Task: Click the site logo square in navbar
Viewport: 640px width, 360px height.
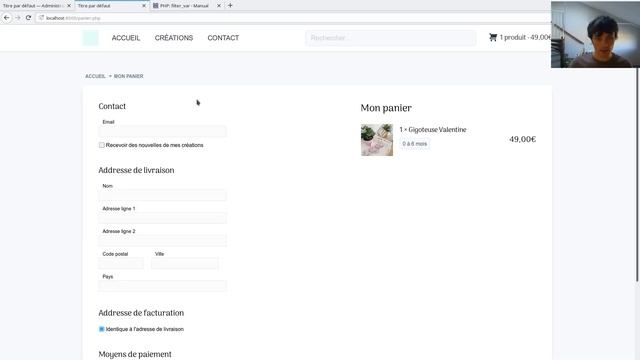Action: [91, 38]
